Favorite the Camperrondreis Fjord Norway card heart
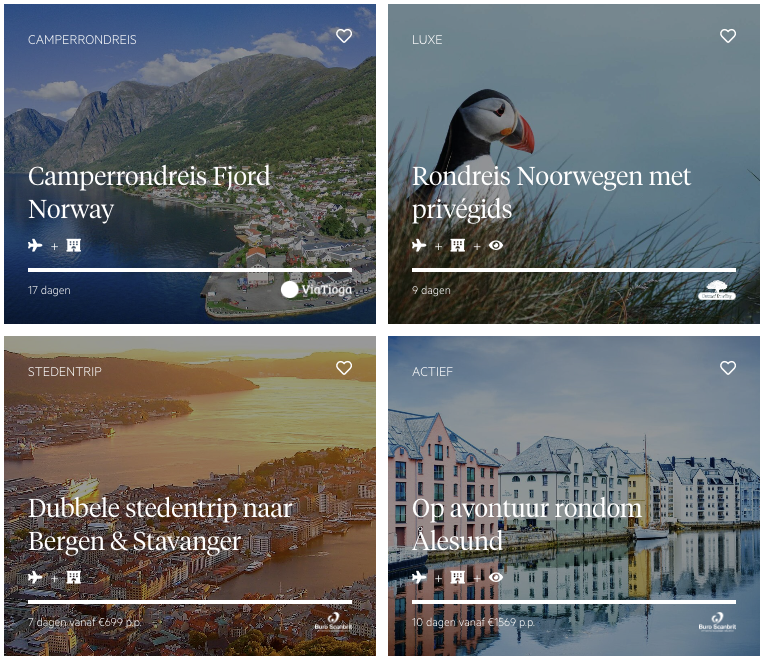Image resolution: width=763 pixels, height=659 pixels. click(x=344, y=36)
